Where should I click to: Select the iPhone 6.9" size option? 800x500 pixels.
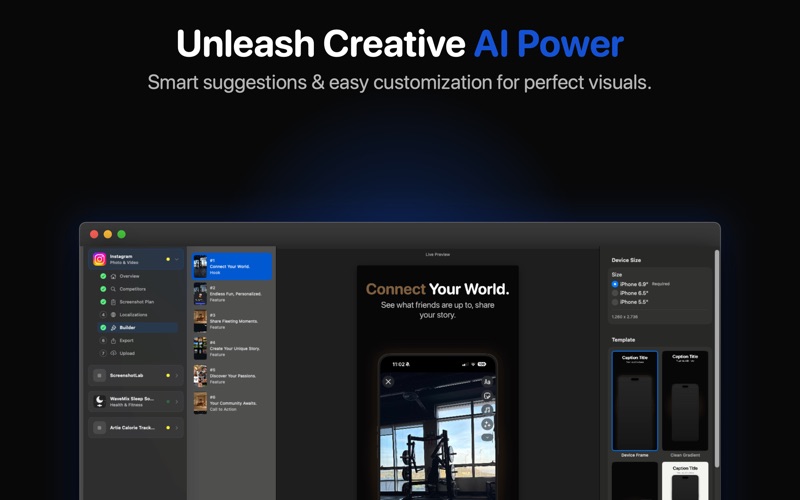[x=615, y=284]
